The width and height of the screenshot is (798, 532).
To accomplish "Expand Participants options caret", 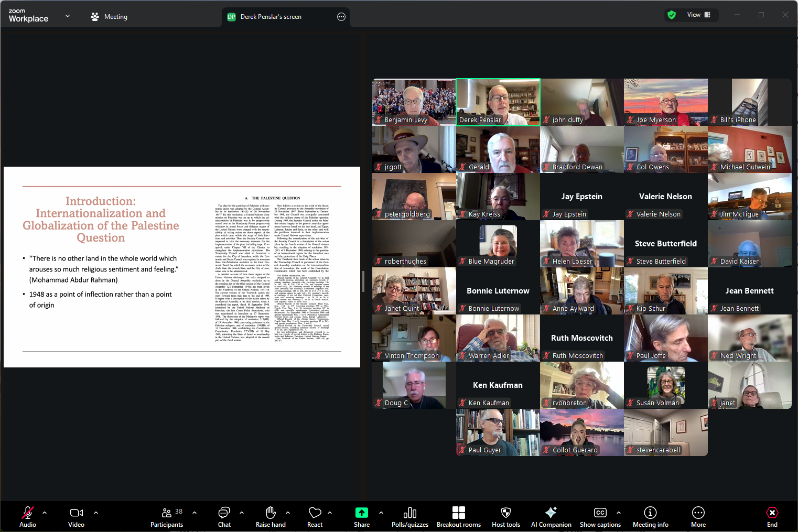I will pyautogui.click(x=195, y=513).
